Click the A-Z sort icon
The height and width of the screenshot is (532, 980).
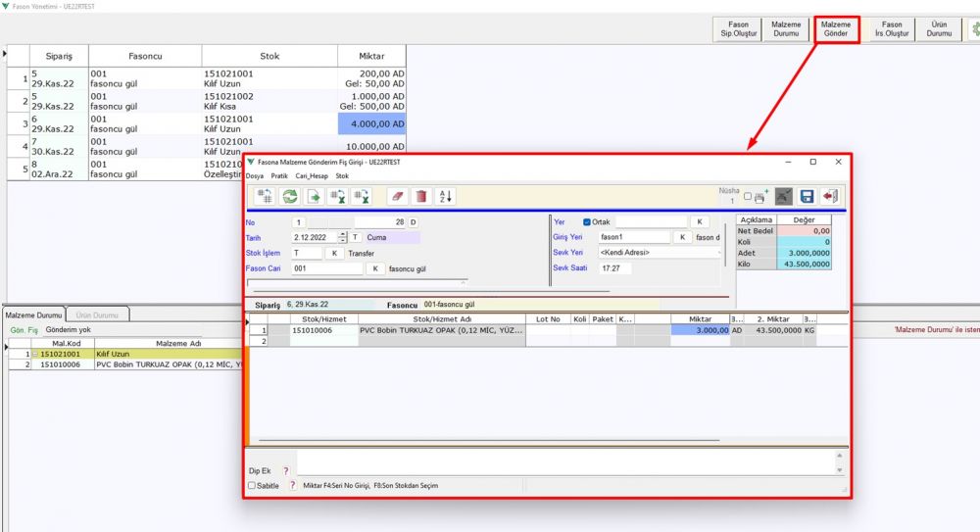click(x=445, y=196)
